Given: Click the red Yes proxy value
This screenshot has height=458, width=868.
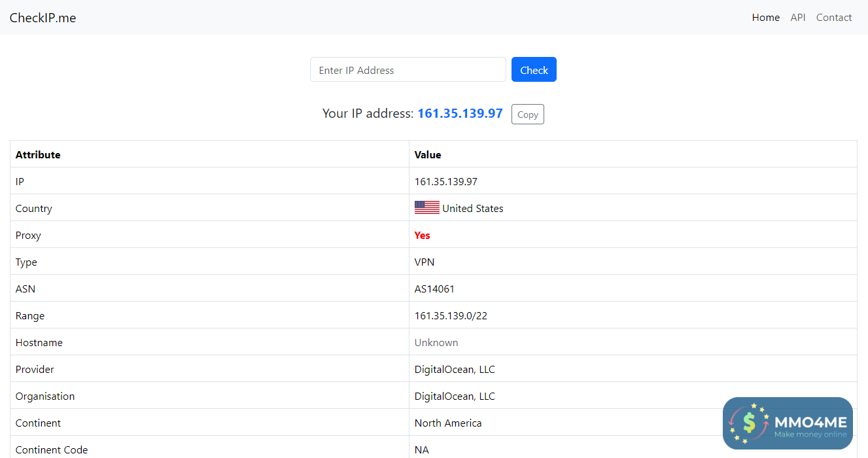Looking at the screenshot, I should [423, 235].
